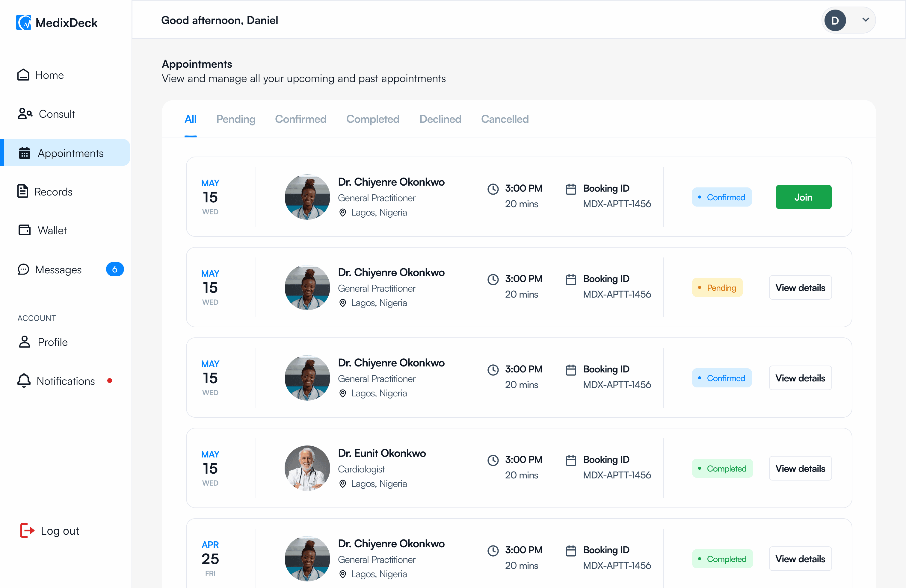View details of Dr. Eunit Okonkwo appointment
The height and width of the screenshot is (588, 906).
click(x=800, y=468)
